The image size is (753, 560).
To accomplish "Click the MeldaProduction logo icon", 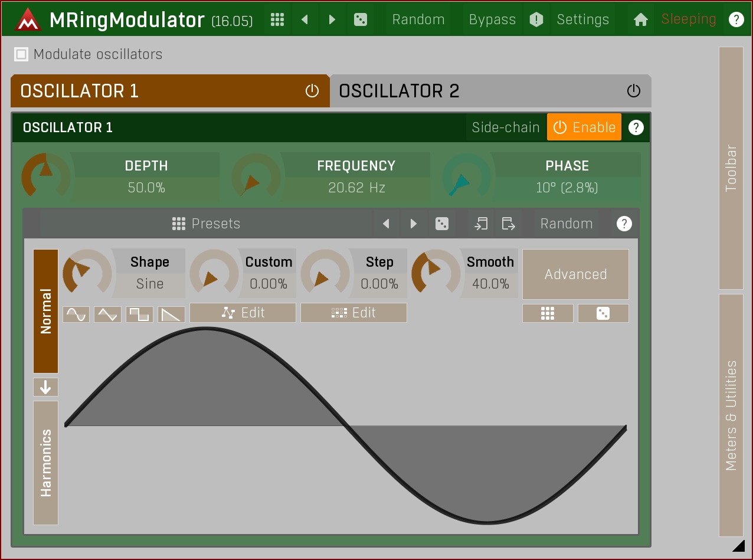I will pyautogui.click(x=27, y=19).
